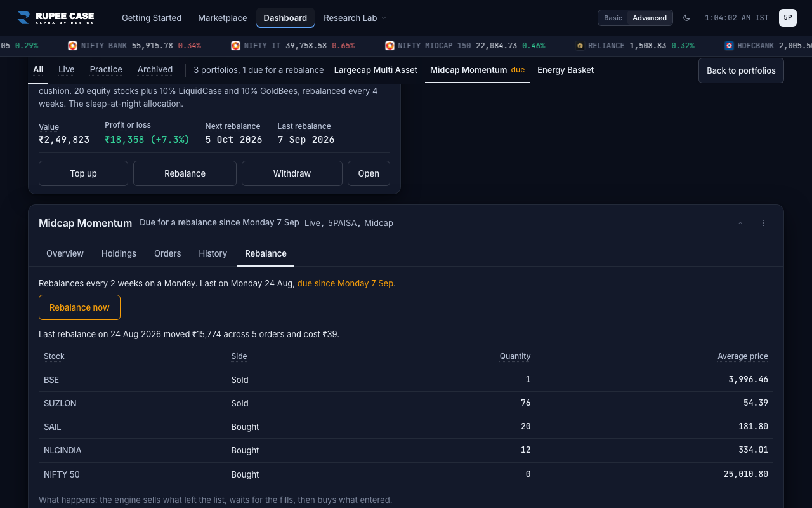The height and width of the screenshot is (508, 812).
Task: Click the ₹2,49,823 portfolio value
Action: coord(64,140)
